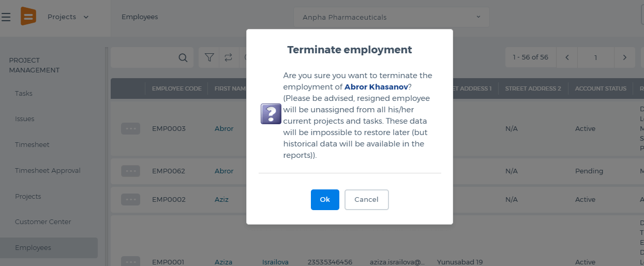Click the hamburger menu icon
Screen dimensions: 644x266
click(x=6, y=17)
